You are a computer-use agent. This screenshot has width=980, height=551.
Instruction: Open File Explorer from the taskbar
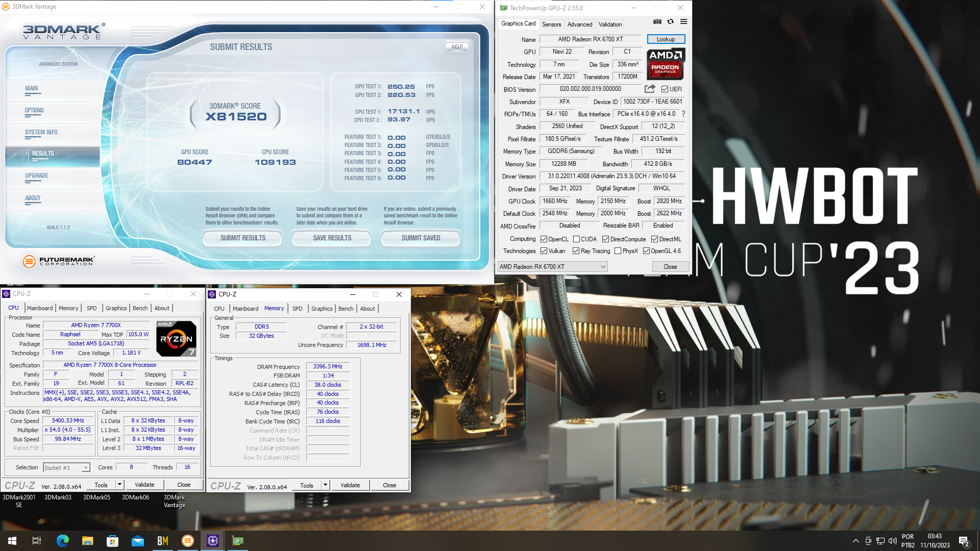(x=87, y=541)
